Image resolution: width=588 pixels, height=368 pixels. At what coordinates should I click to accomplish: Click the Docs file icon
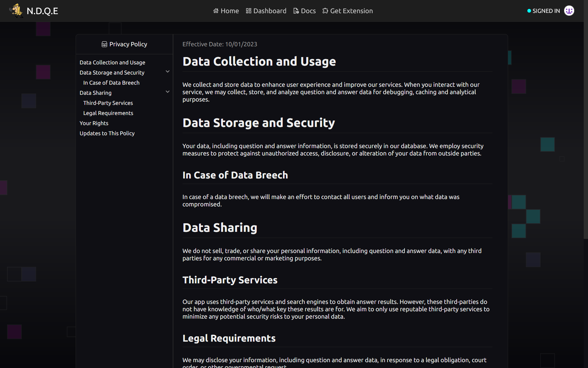point(296,11)
